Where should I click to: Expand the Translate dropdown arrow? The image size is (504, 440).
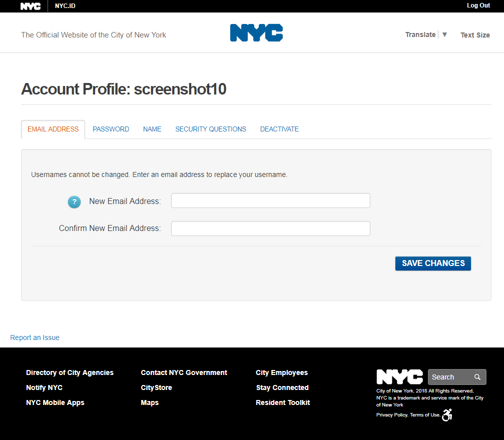coord(444,34)
